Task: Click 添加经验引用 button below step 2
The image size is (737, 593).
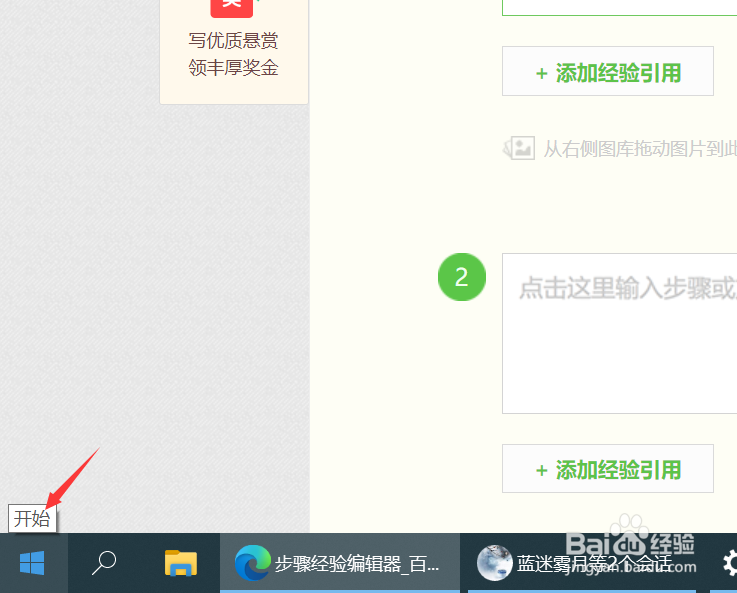Action: [608, 468]
